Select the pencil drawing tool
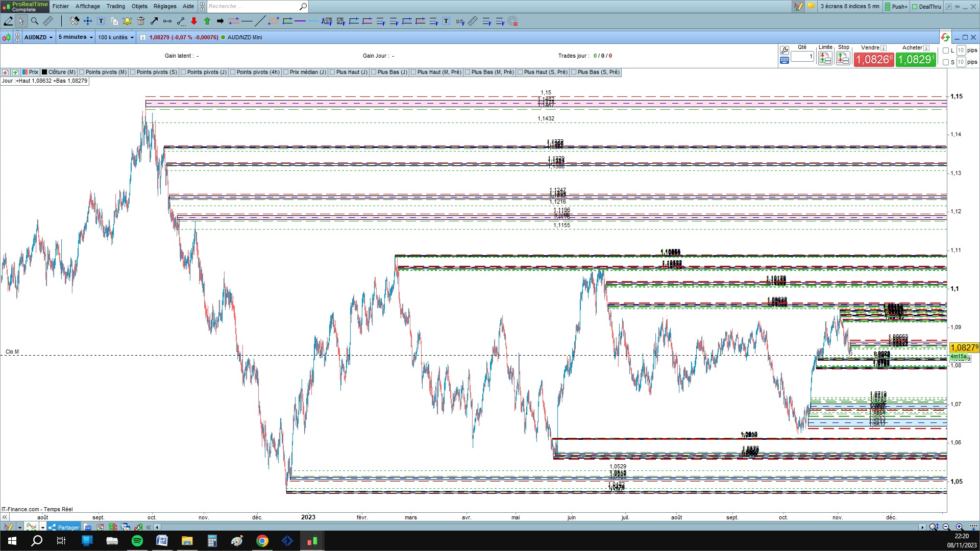Image resolution: width=980 pixels, height=551 pixels. tap(8, 21)
